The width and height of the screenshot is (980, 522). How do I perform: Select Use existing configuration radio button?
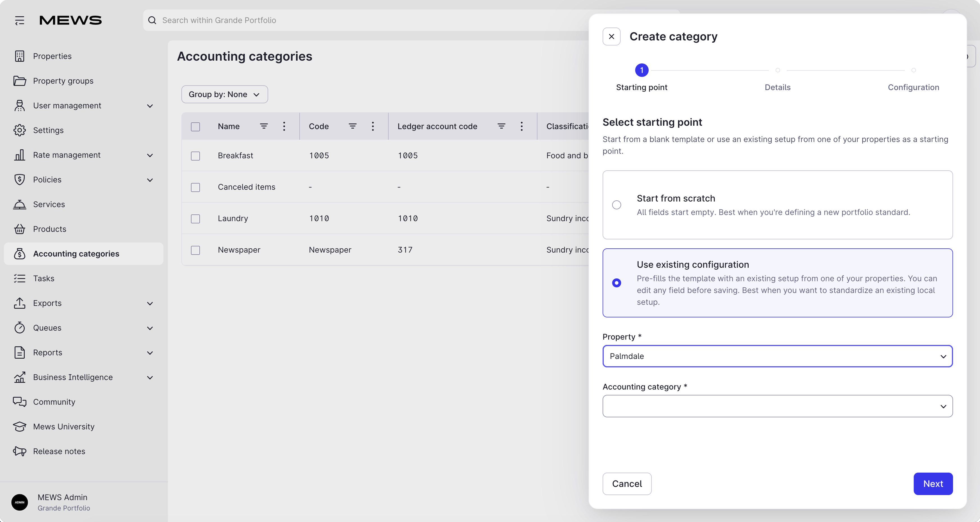point(617,283)
